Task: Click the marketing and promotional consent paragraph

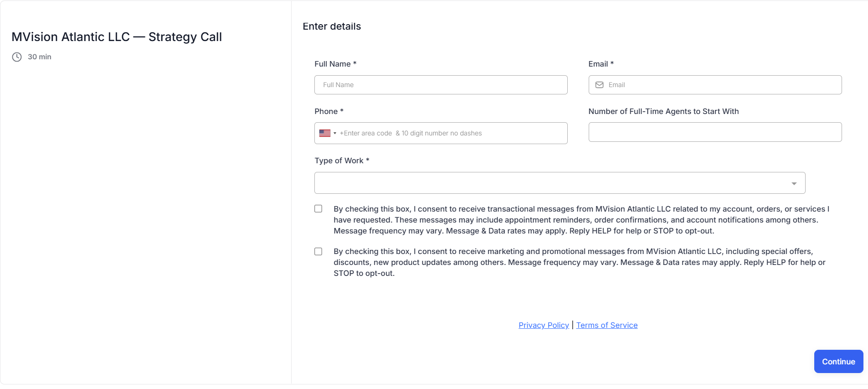Action: tap(580, 262)
